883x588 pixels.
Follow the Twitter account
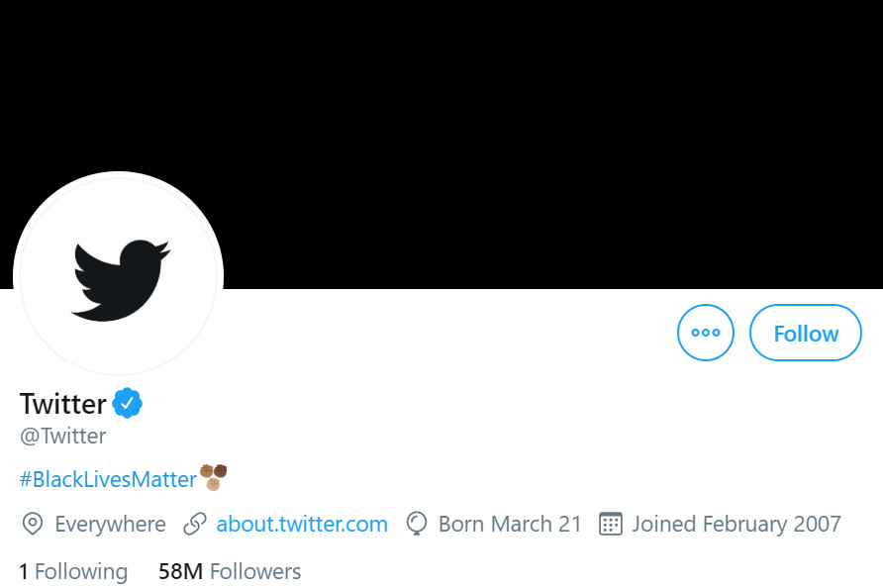click(805, 333)
